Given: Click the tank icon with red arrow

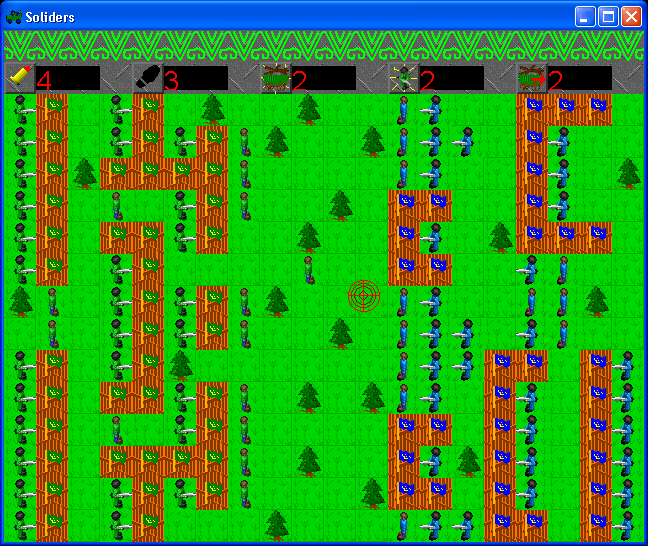Looking at the screenshot, I should (x=531, y=78).
